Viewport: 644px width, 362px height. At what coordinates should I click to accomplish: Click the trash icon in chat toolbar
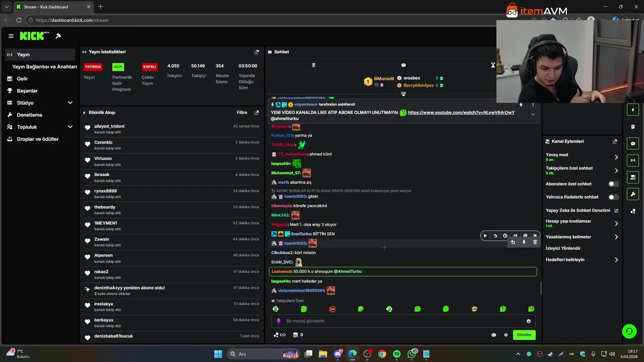[x=313, y=65]
